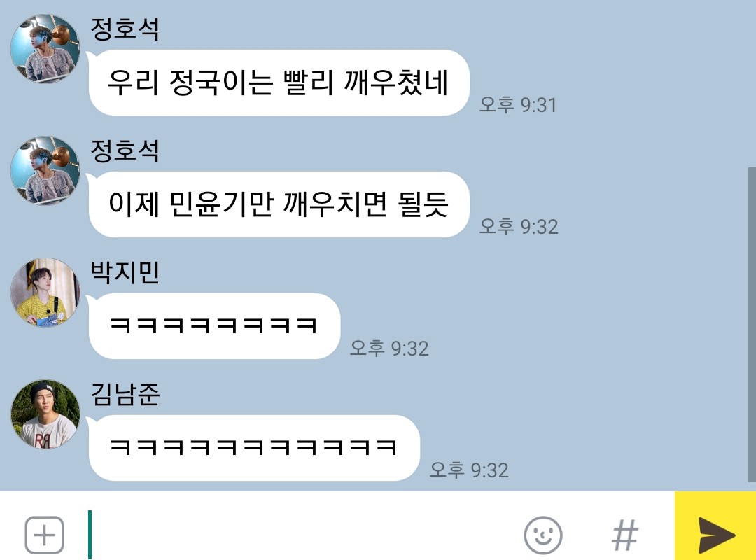Select 김남준's ㅋㅋㅋ laughing message bubble

pyautogui.click(x=253, y=447)
